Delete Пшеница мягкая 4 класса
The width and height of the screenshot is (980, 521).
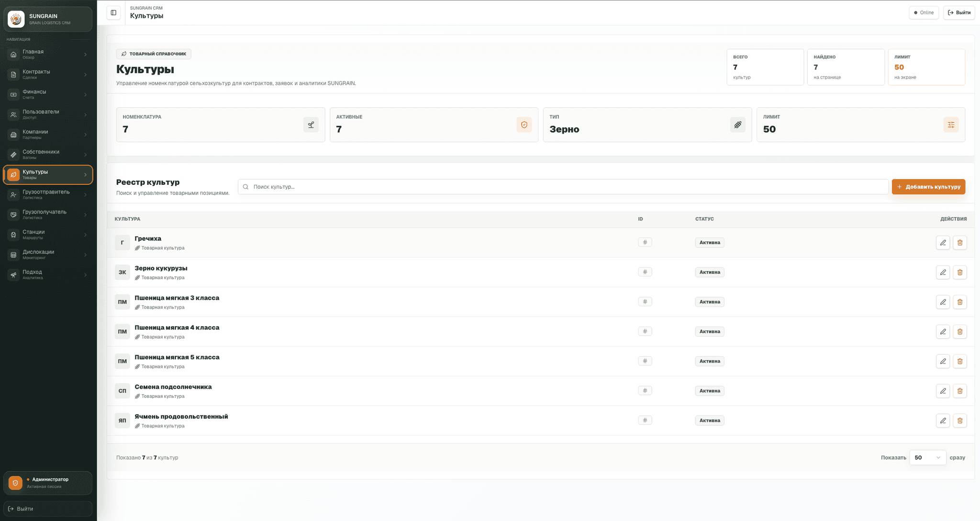960,332
